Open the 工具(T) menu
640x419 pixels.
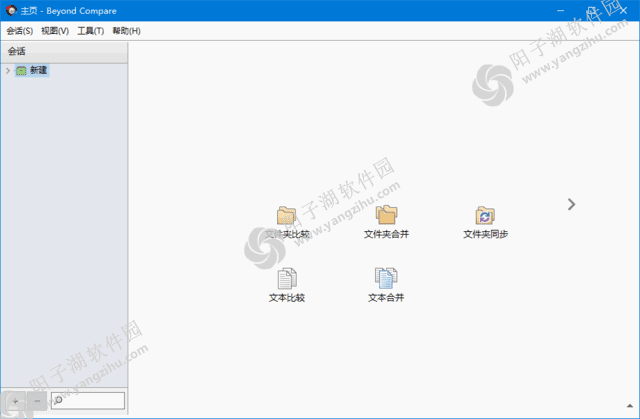(x=91, y=31)
